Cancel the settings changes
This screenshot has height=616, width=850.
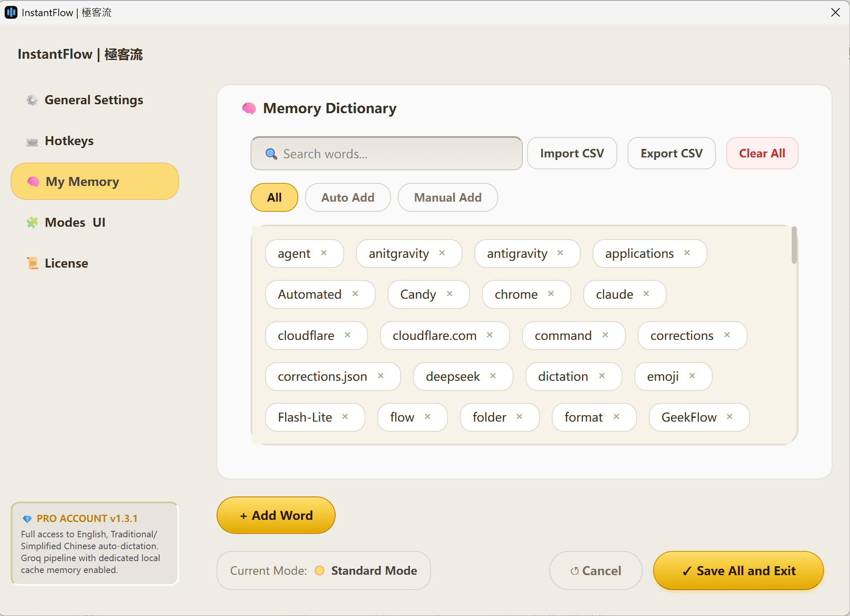click(x=596, y=570)
